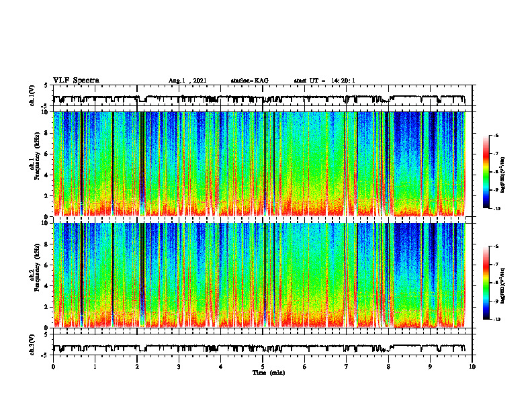Image resolution: width=532 pixels, height=411 pixels.
Task: Click the "-7" tick on ch.2 color bar
Action: [496, 265]
